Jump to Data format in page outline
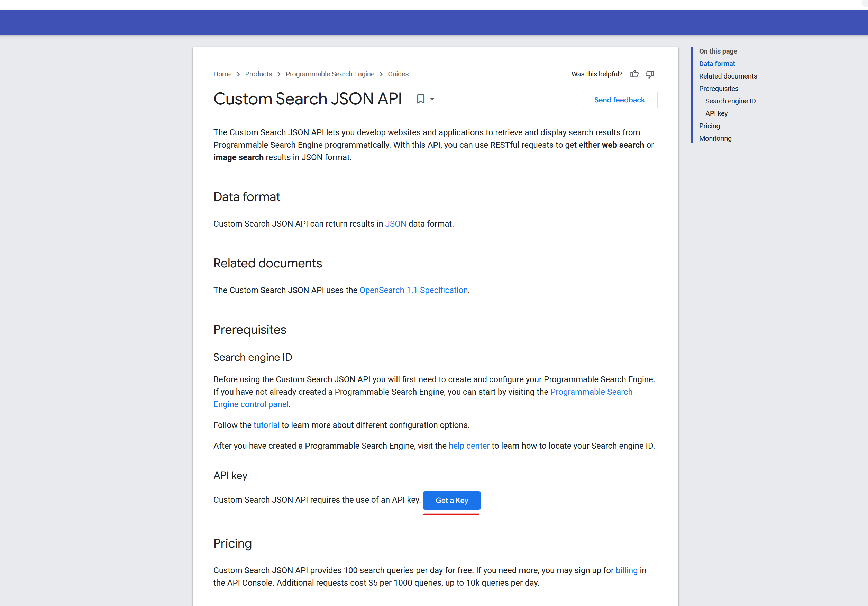 (x=717, y=64)
